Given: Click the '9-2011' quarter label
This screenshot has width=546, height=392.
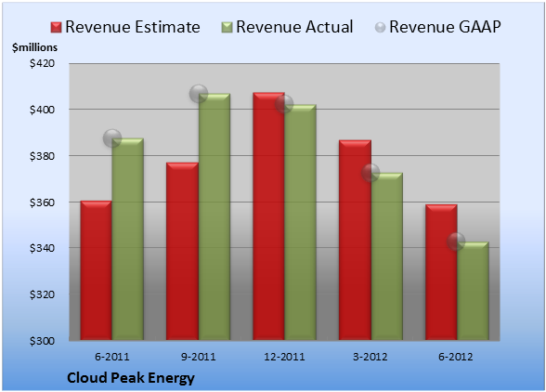Looking at the screenshot, I should [199, 357].
